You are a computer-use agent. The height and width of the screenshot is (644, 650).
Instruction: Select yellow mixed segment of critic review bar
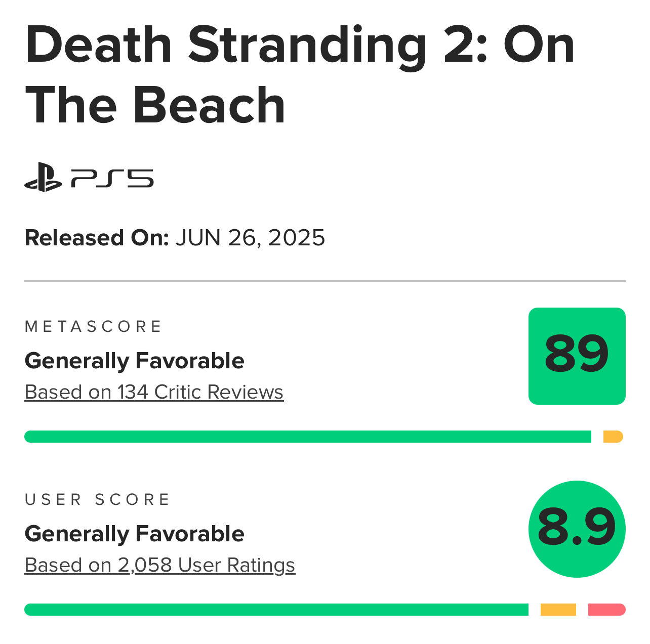tap(613, 437)
